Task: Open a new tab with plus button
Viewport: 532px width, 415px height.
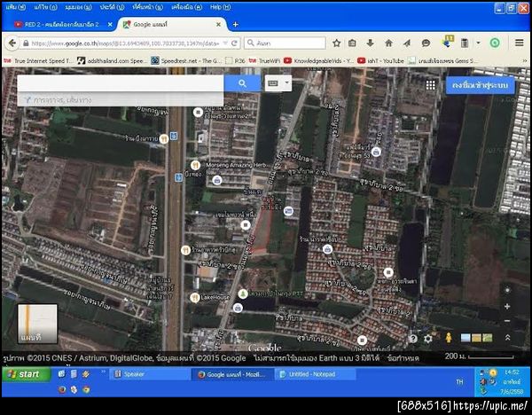Action: pyautogui.click(x=235, y=25)
